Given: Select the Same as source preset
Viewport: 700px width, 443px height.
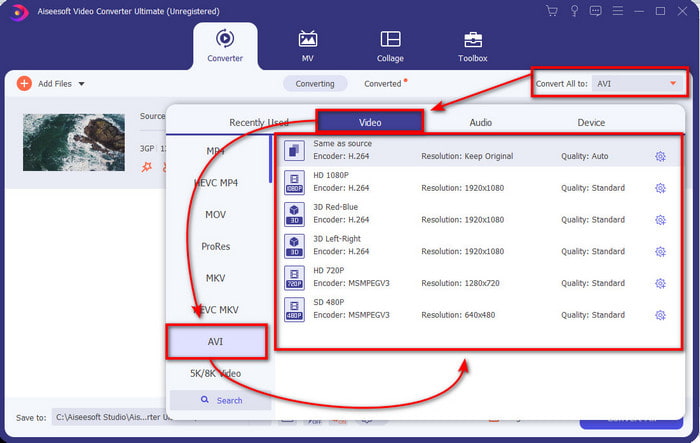Looking at the screenshot, I should (x=479, y=150).
